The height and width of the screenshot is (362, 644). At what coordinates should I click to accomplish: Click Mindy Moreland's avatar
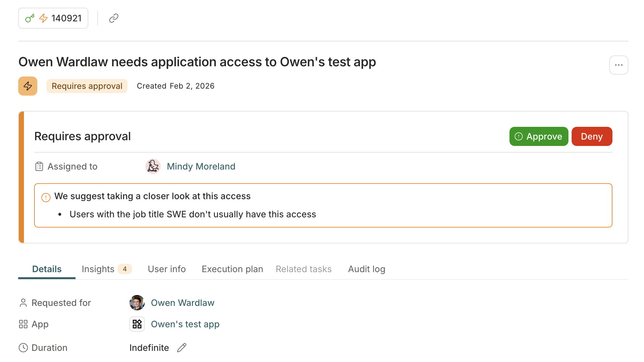pos(153,166)
